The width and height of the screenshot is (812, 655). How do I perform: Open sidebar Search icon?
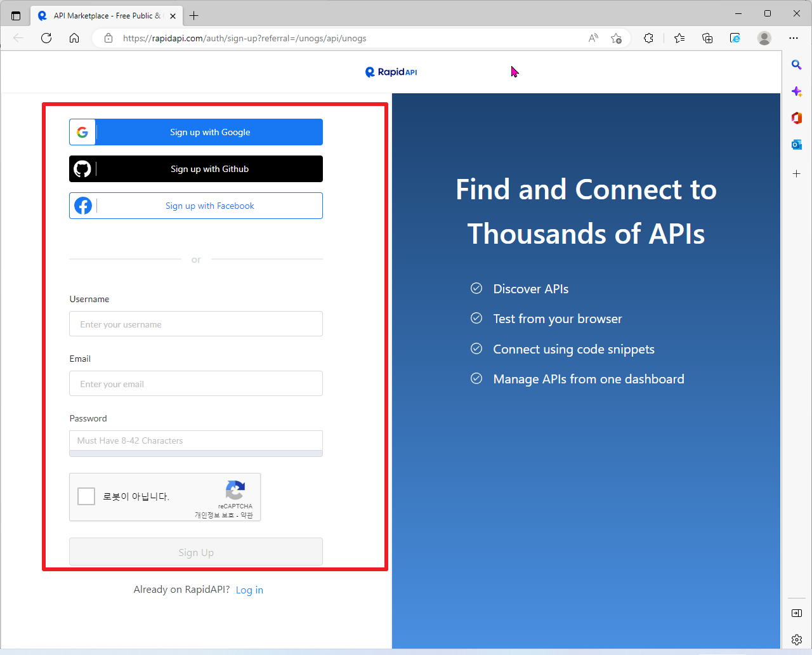coord(797,65)
